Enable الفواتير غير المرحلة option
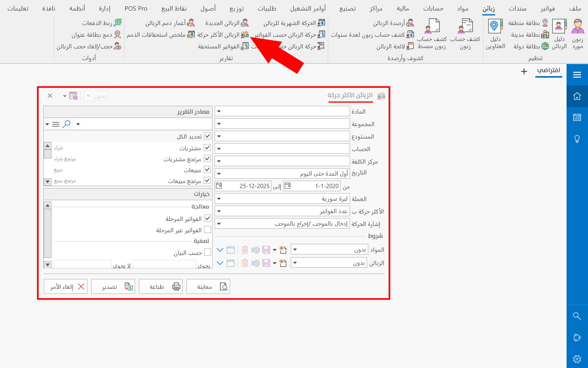 (207, 229)
